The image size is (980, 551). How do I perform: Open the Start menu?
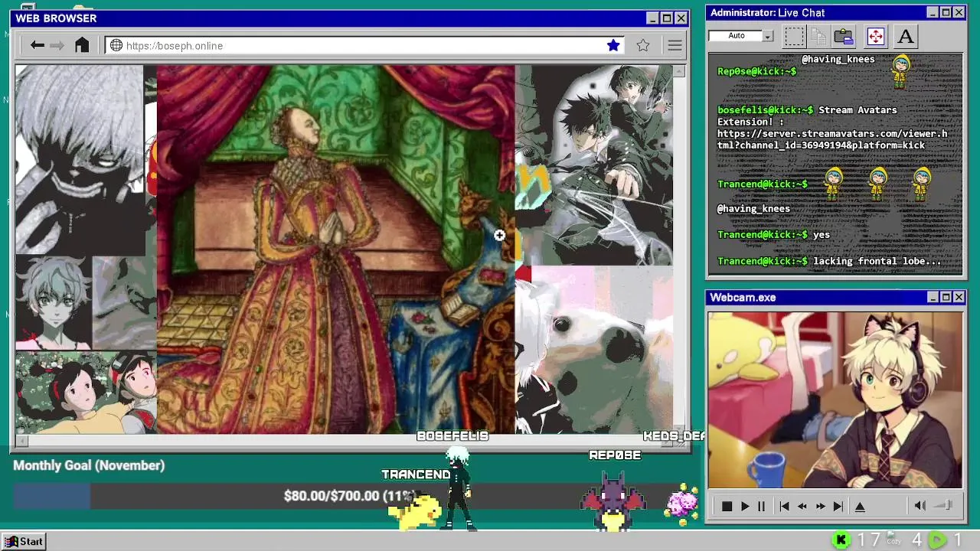24,541
